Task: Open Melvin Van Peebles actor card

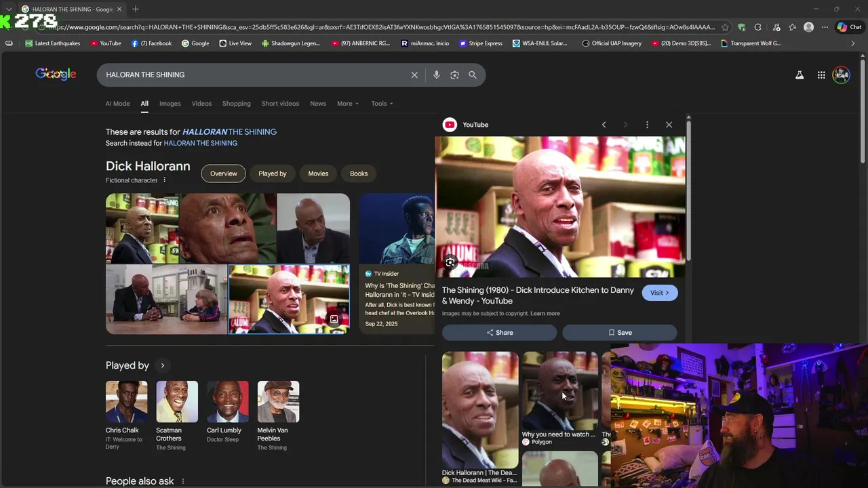Action: point(278,415)
